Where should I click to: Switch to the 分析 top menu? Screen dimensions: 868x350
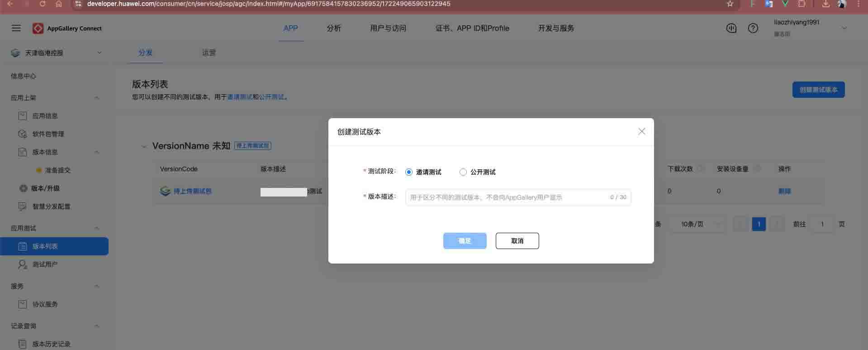pos(333,28)
